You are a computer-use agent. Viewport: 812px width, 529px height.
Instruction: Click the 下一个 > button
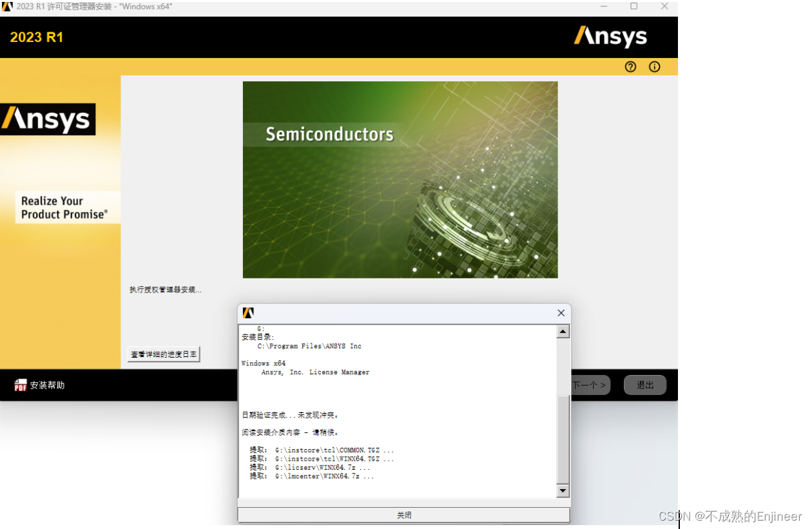click(x=590, y=385)
